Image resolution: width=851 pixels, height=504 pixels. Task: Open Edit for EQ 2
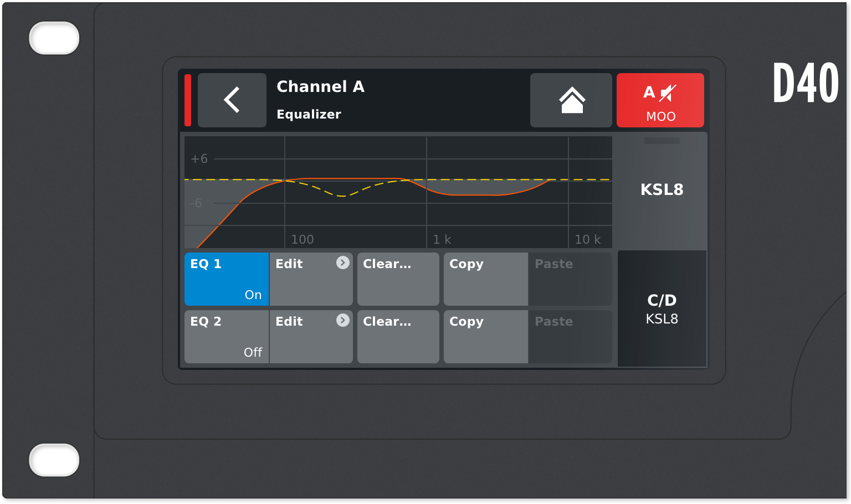coord(311,337)
